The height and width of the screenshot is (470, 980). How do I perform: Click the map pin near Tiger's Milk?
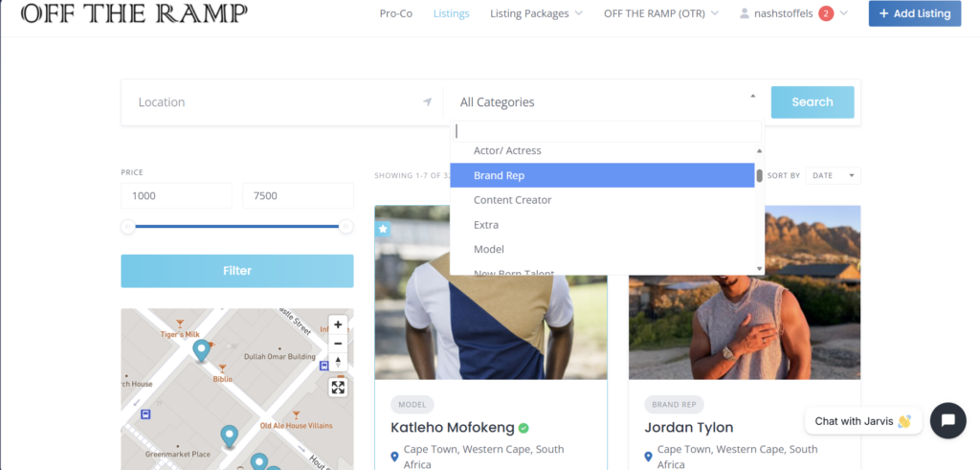[x=201, y=350]
